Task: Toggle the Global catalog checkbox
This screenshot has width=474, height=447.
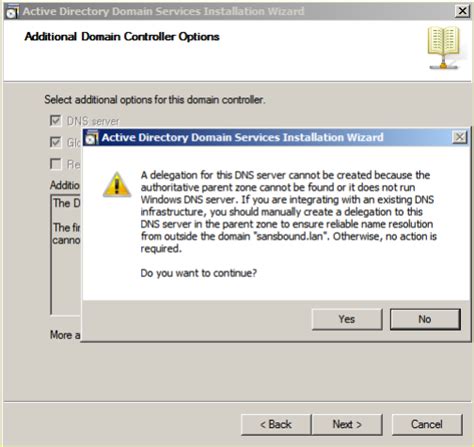Action: click(56, 142)
